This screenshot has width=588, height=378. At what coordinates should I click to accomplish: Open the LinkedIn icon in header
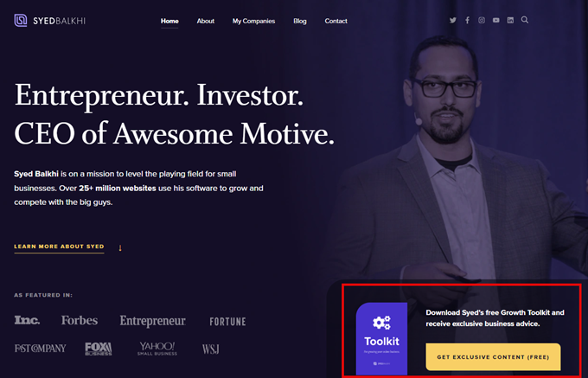click(x=510, y=20)
